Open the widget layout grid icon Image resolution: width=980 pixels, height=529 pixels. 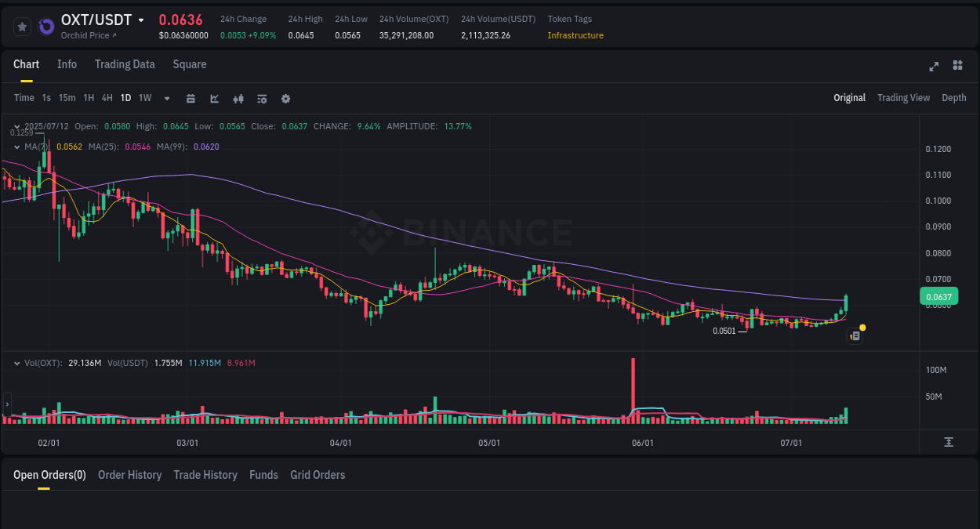point(957,67)
